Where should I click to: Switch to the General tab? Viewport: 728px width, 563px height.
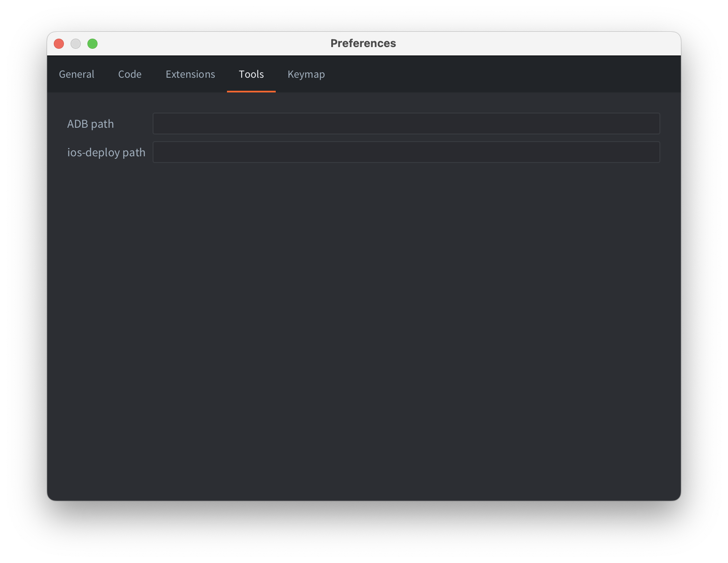click(76, 74)
